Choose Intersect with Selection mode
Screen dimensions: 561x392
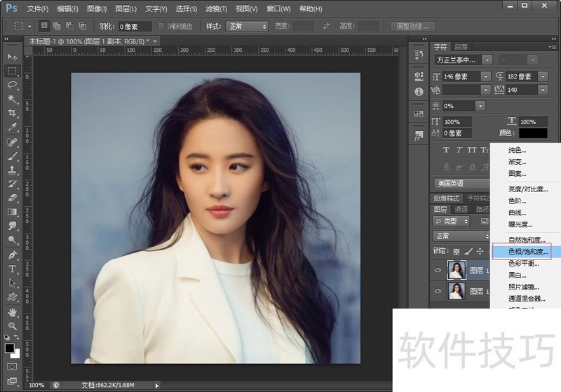[x=83, y=26]
